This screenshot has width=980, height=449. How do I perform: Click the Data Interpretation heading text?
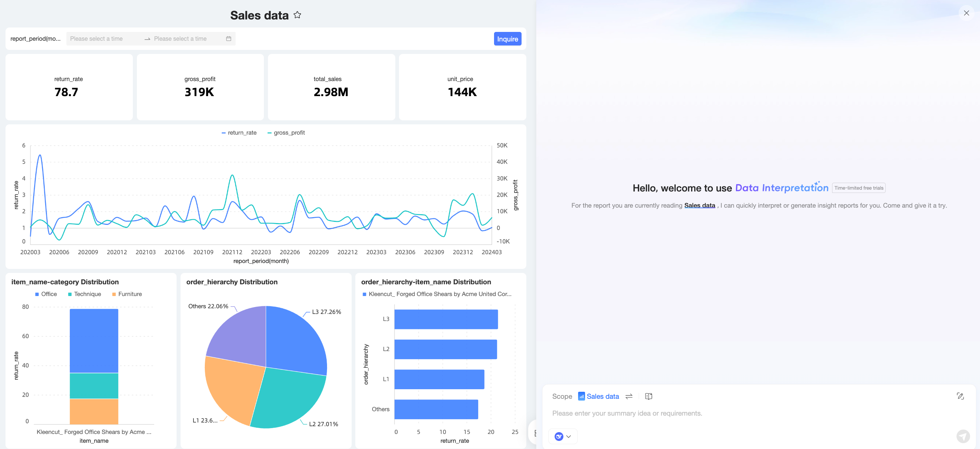(781, 188)
